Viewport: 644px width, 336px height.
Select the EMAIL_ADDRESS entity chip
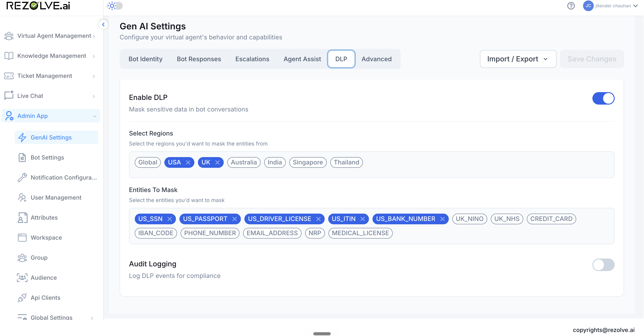click(272, 233)
